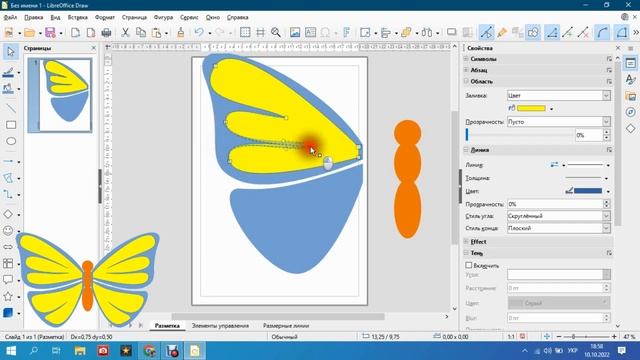Insert an image with the picture icon
The width and height of the screenshot is (640, 360).
point(295,33)
